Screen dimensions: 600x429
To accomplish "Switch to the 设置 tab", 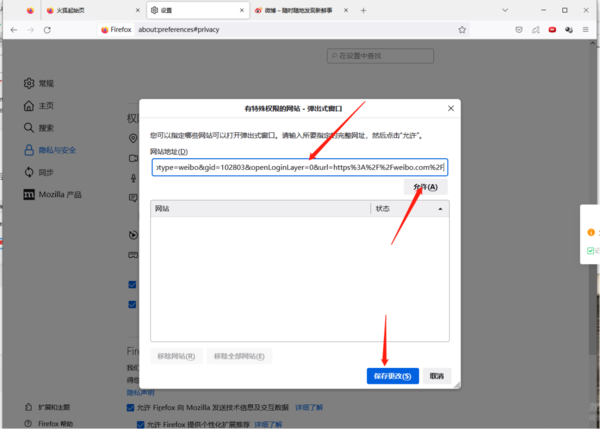I will click(x=198, y=10).
